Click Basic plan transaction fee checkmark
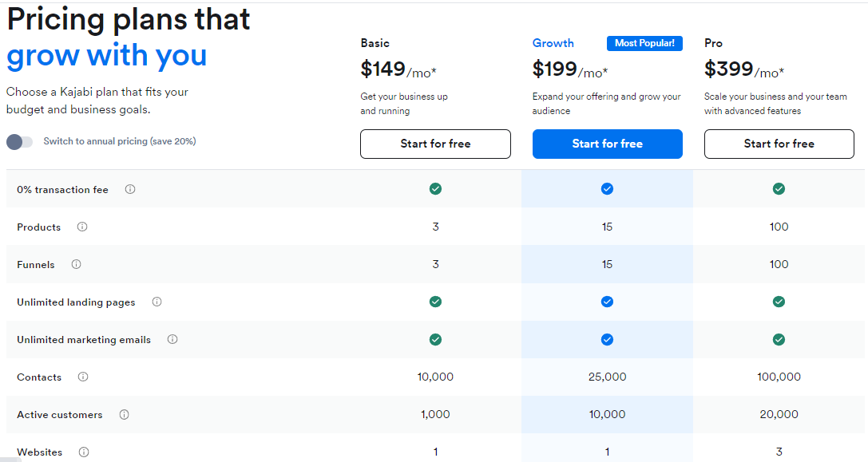This screenshot has height=462, width=868. pos(435,189)
